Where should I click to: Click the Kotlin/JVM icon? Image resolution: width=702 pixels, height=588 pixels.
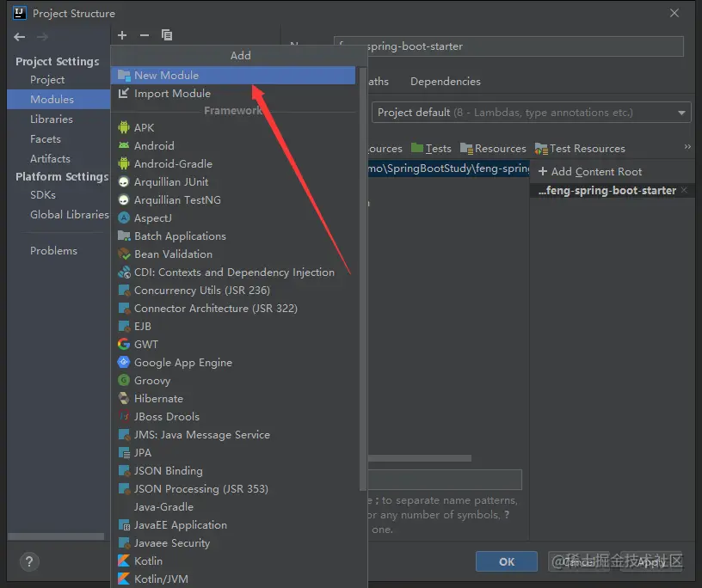[124, 579]
